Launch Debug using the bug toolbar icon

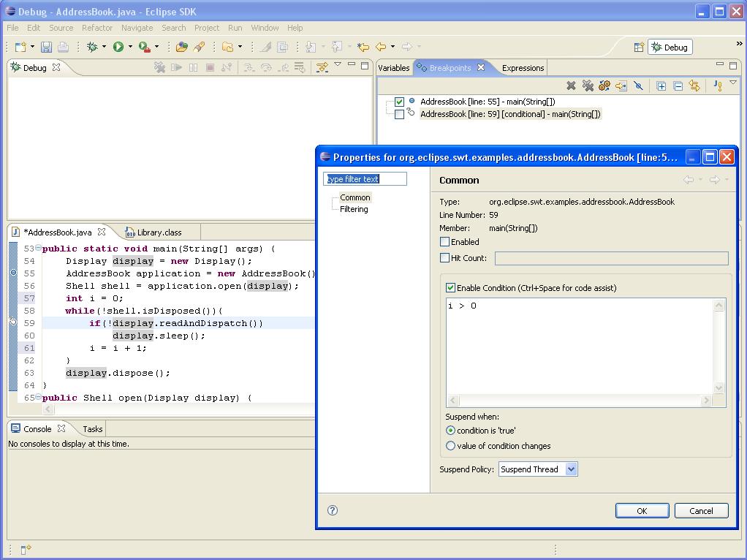[92, 47]
